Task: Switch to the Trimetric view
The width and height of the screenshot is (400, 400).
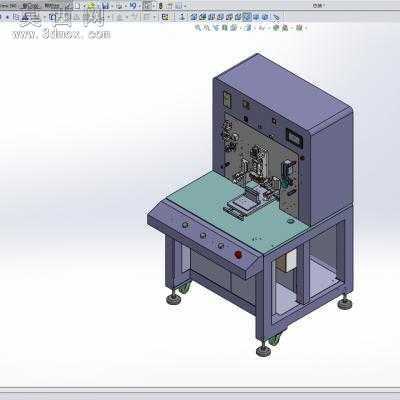Action: click(x=256, y=17)
